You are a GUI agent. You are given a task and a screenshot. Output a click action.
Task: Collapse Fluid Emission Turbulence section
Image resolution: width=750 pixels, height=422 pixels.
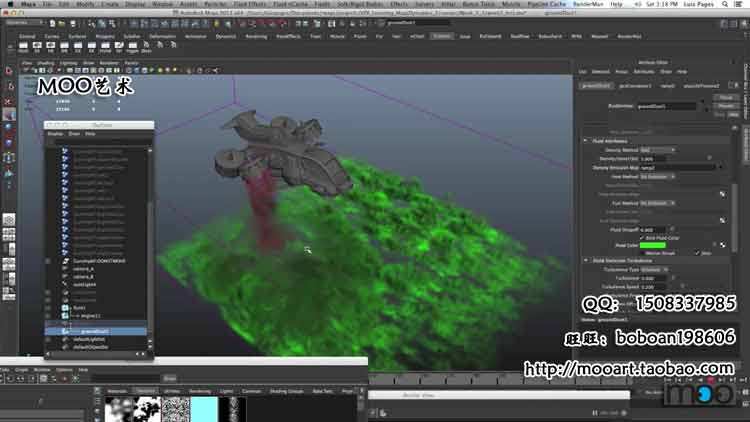585,260
